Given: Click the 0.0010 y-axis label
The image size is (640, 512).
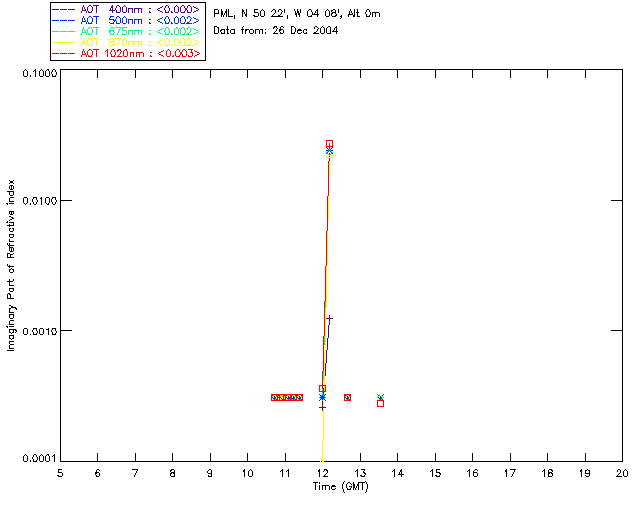Looking at the screenshot, I should [x=39, y=331].
